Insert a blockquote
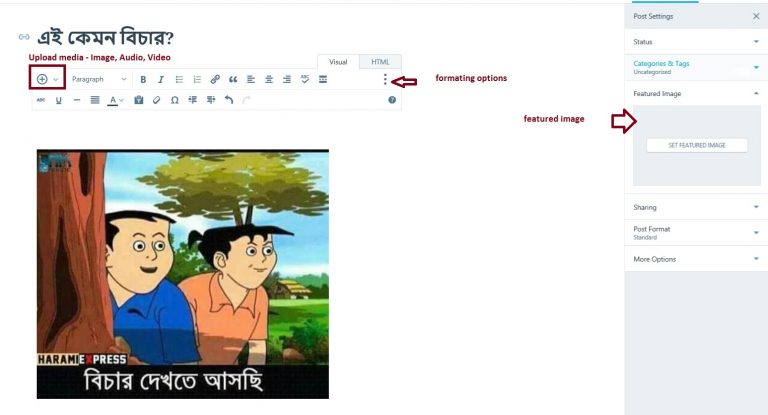Image resolution: width=768 pixels, height=415 pixels. click(x=233, y=79)
